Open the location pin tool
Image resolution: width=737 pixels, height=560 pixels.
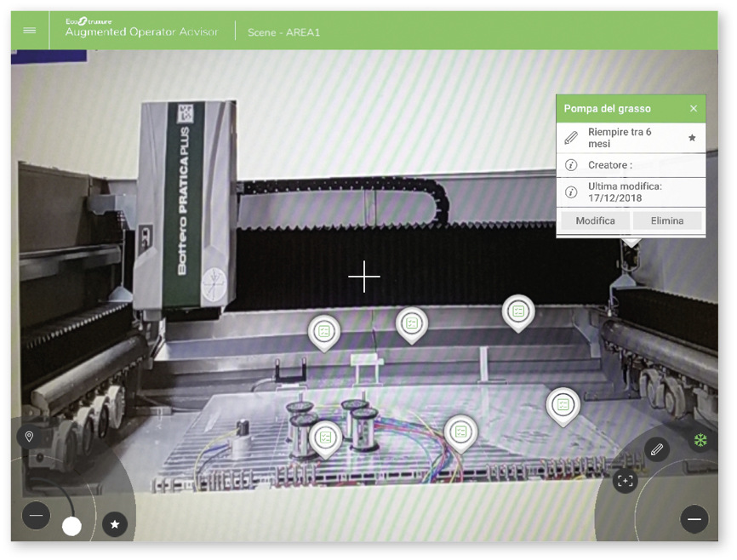click(30, 437)
